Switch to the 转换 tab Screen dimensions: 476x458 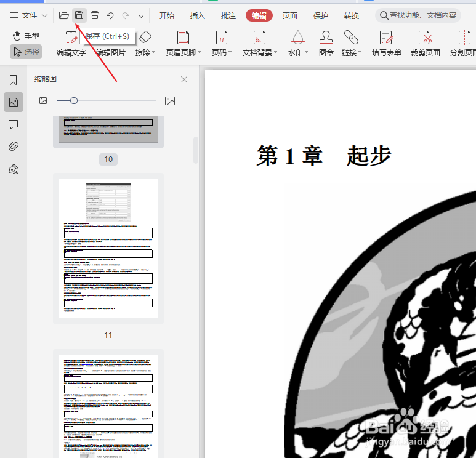pos(352,15)
